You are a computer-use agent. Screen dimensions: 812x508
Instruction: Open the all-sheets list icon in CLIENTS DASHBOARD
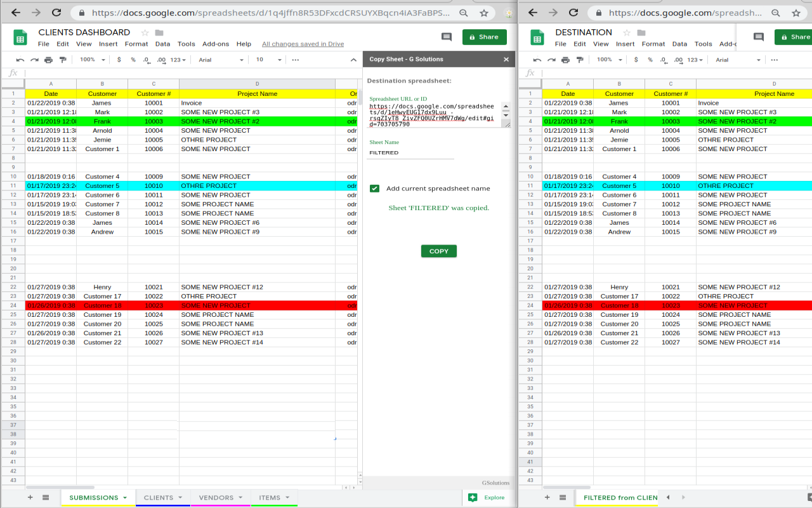click(x=46, y=497)
